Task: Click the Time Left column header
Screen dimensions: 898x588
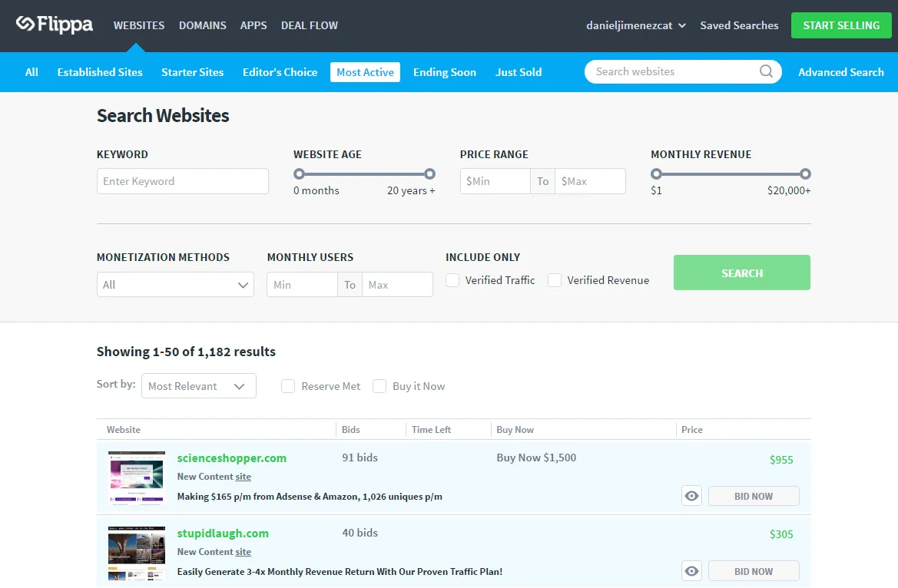Action: pos(431,429)
